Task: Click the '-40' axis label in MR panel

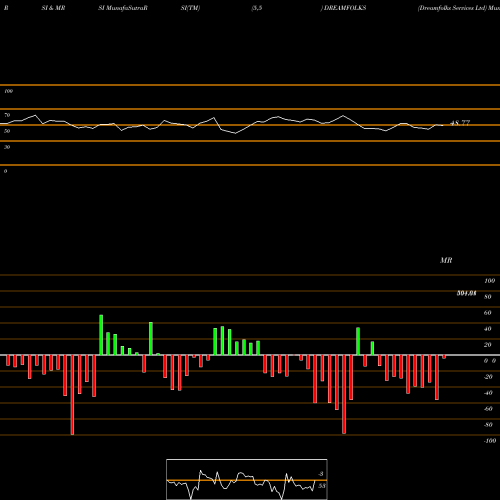Action: 488,393
